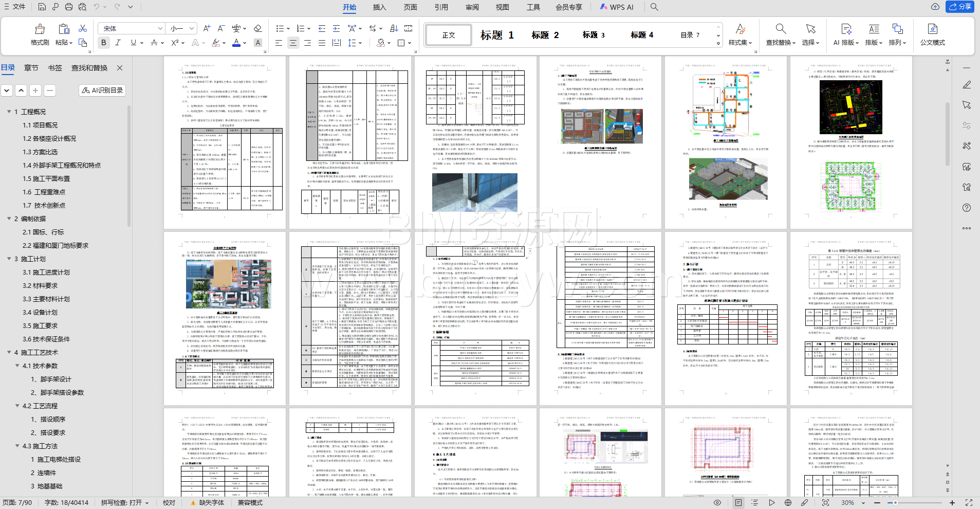Click the Align Right icon
The image size is (980, 509).
tap(307, 43)
